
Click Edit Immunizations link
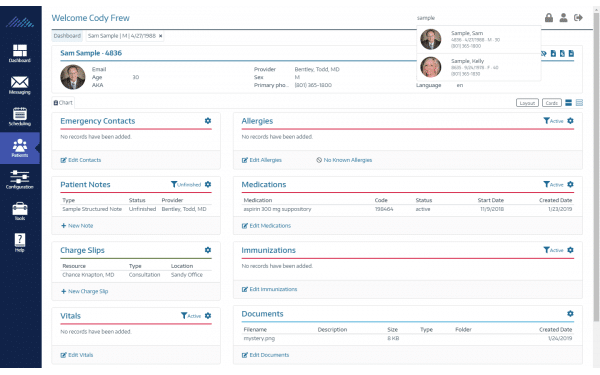click(269, 289)
